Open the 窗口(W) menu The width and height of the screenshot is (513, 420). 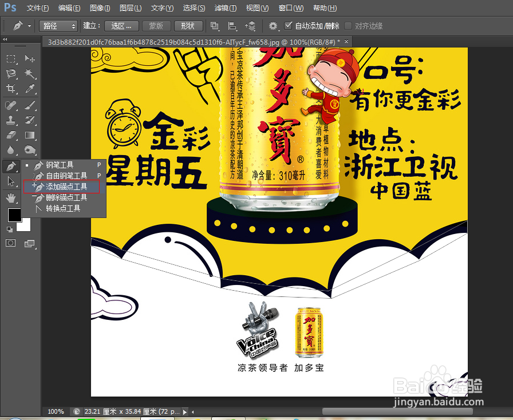coord(291,8)
